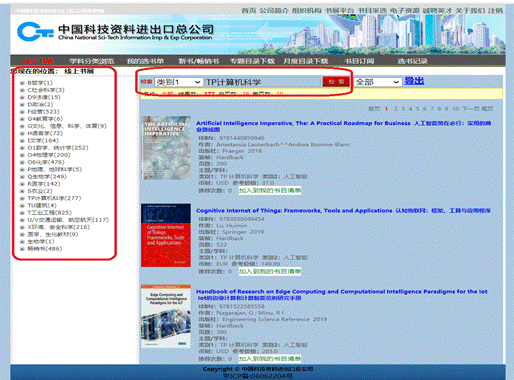Screen dimensions: 514x380
Task: Open Cognitive Internet of Things red cover
Action: click(x=166, y=235)
